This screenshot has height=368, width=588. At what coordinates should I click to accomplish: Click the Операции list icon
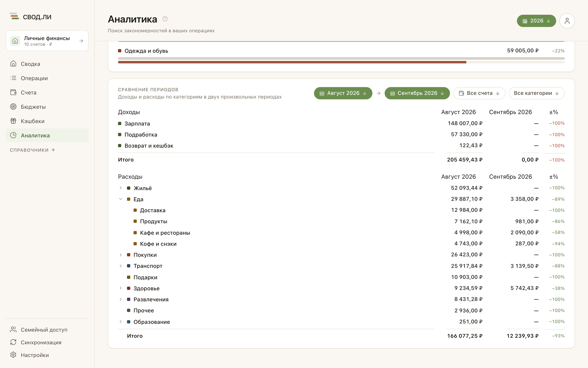(13, 78)
